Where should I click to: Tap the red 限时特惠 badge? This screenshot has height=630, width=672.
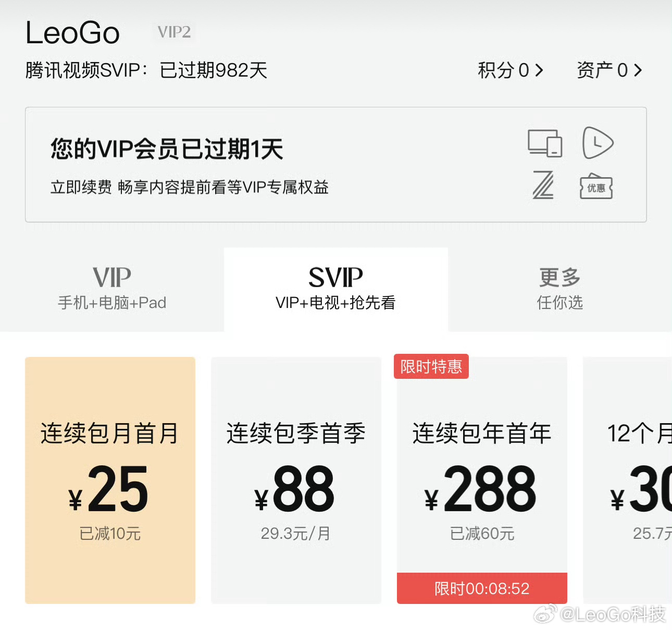(x=431, y=366)
